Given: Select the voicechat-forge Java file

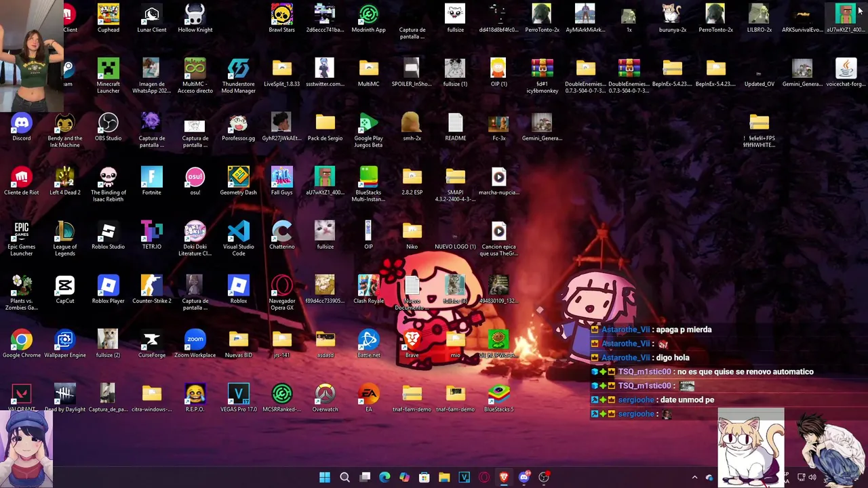Looking at the screenshot, I should coord(846,73).
